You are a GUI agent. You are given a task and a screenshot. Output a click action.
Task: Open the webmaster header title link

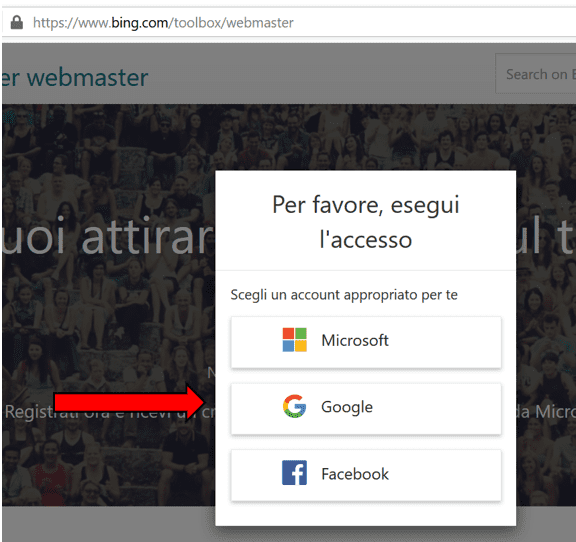pos(75,77)
